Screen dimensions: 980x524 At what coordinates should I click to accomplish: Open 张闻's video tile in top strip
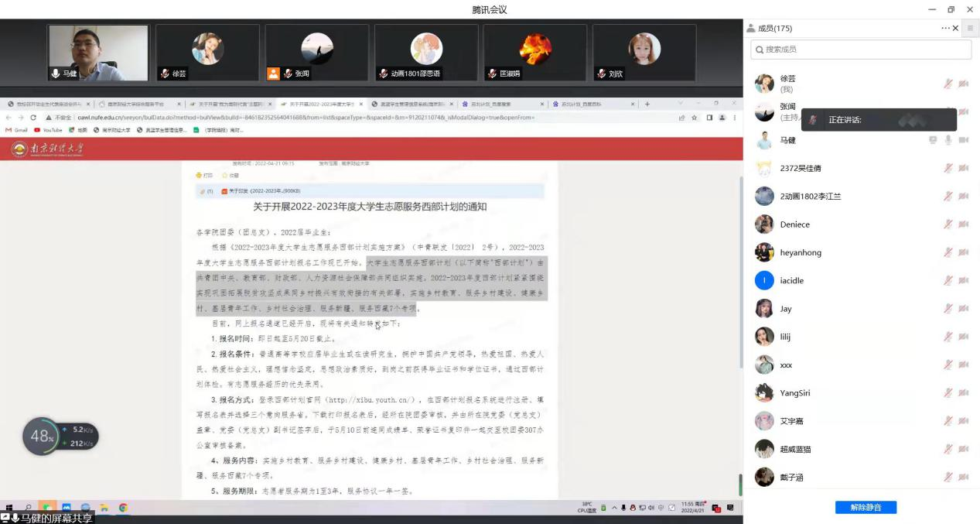pos(316,53)
